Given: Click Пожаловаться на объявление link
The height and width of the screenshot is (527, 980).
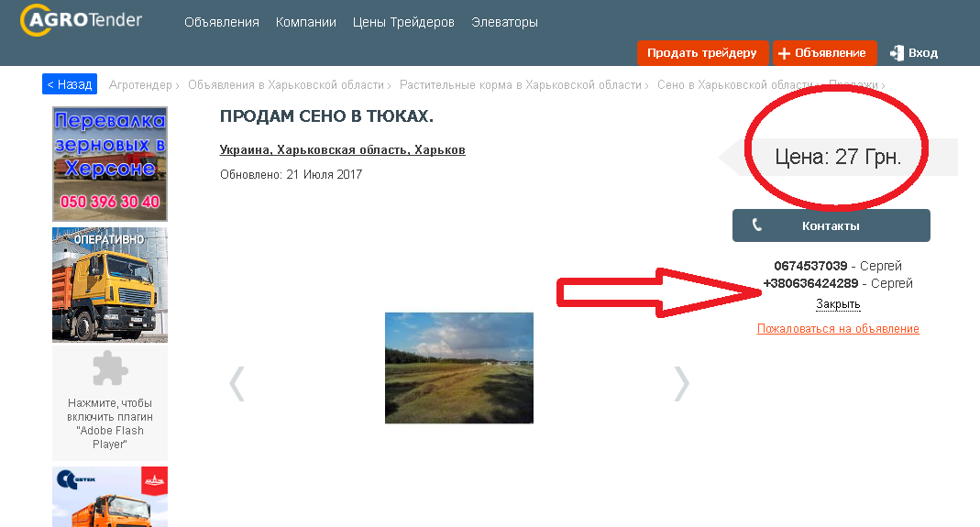Looking at the screenshot, I should (x=838, y=329).
